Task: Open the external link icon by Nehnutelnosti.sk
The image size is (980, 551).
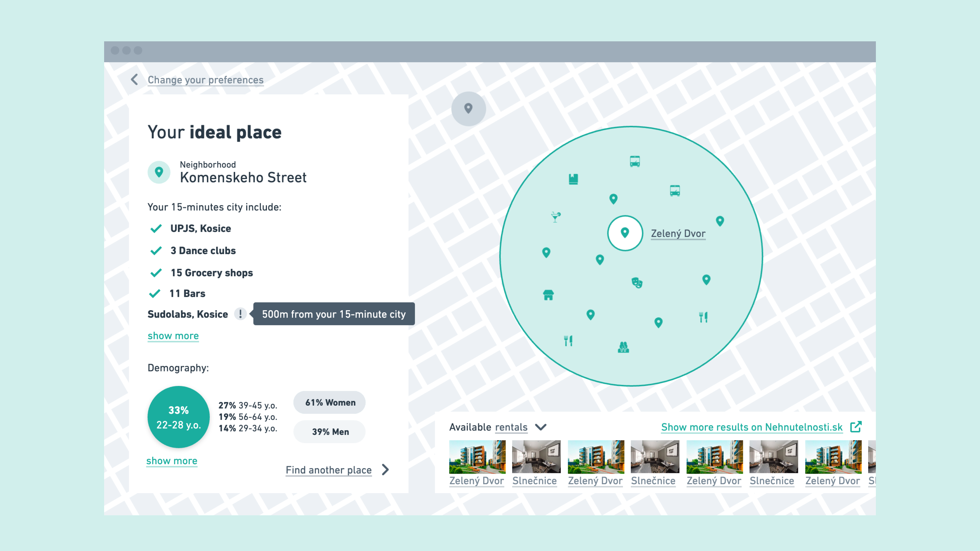Action: click(x=856, y=427)
